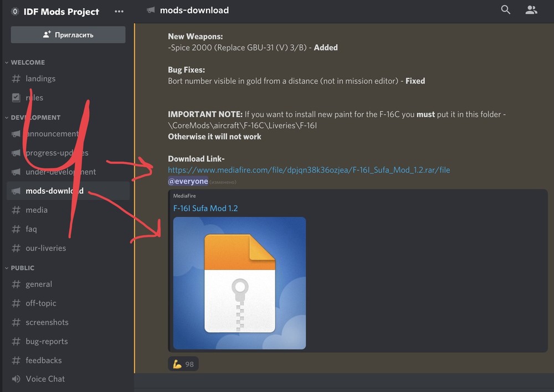Show the member list icon

coord(531,10)
